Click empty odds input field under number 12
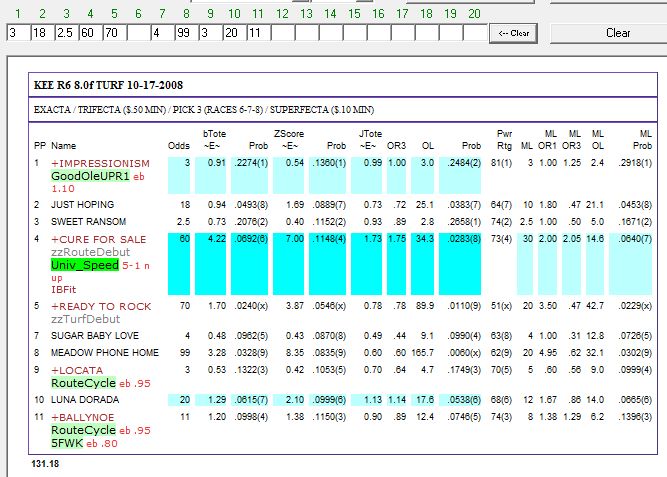Viewport: 667px width, 477px height. click(x=283, y=33)
